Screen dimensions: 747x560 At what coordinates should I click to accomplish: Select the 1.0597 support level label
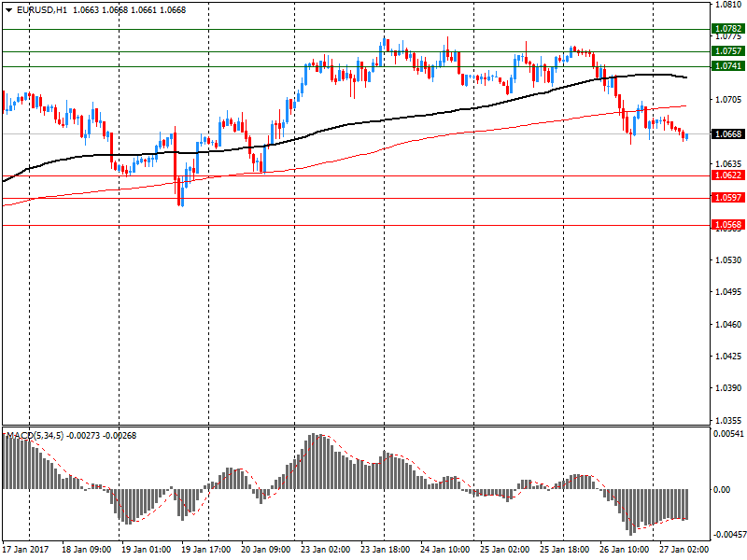click(728, 197)
